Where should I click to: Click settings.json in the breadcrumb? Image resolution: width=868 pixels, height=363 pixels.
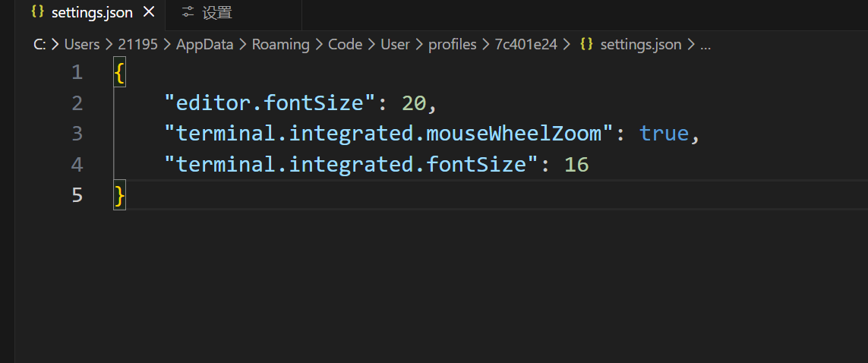[x=641, y=45]
